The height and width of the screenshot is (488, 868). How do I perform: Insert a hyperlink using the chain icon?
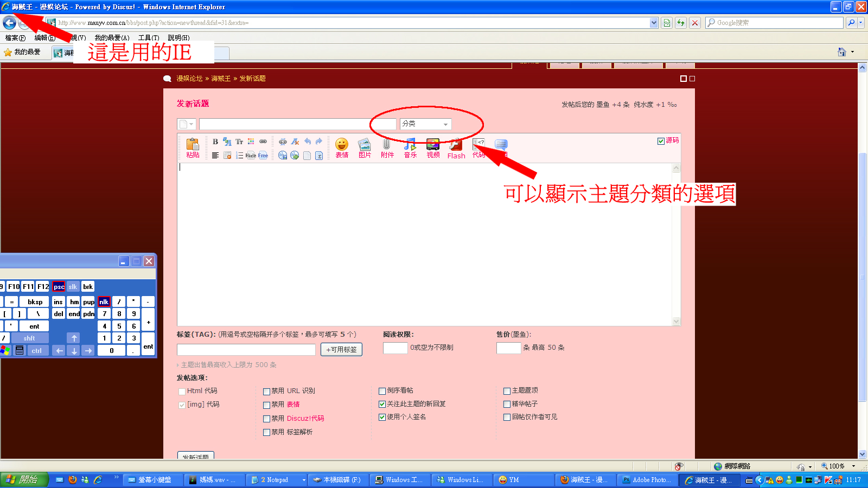pos(263,142)
